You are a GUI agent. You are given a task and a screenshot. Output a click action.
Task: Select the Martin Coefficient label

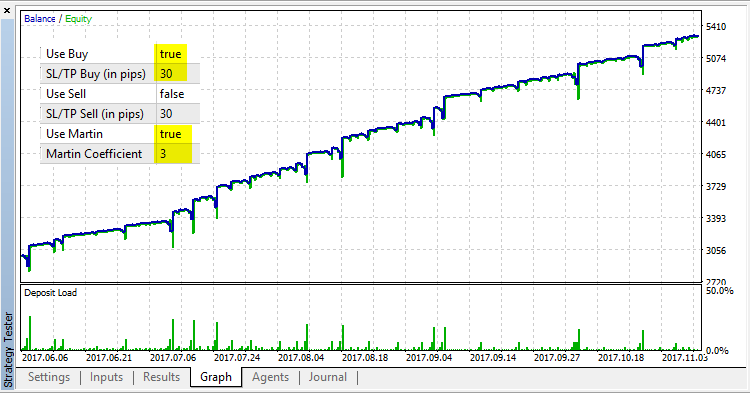click(94, 154)
